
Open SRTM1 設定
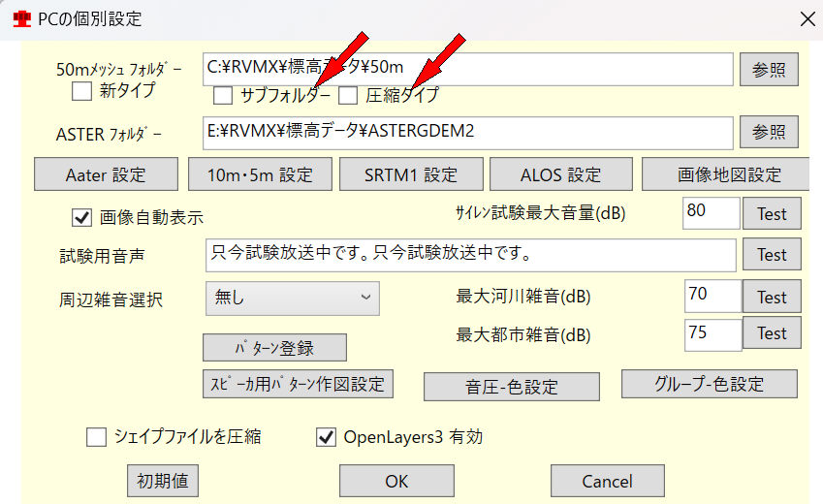click(410, 175)
